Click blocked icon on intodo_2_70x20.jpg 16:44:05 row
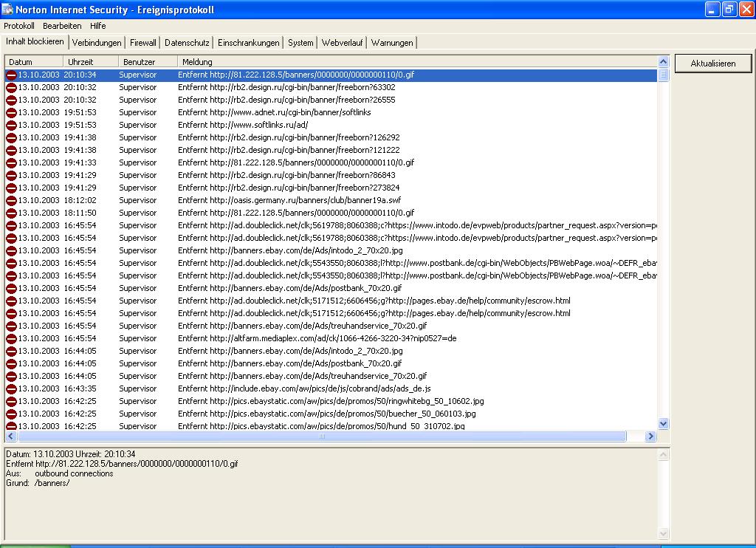Image resolution: width=756 pixels, height=548 pixels. [11, 352]
